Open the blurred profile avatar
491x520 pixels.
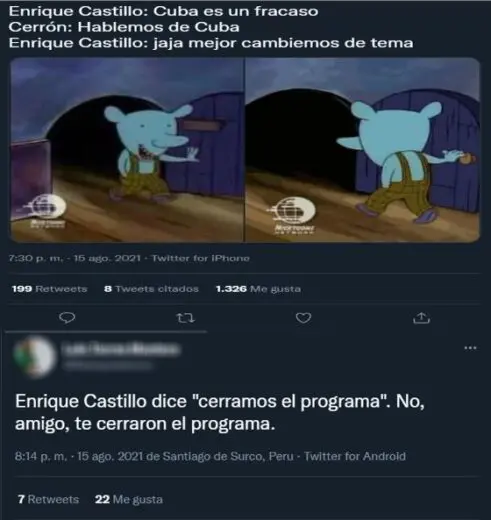pos(34,356)
